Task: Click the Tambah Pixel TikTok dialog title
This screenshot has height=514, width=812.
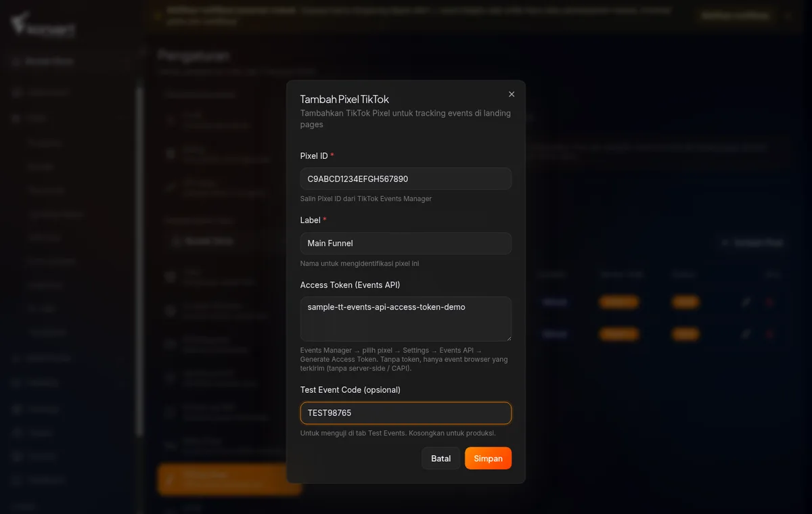Action: (x=344, y=99)
